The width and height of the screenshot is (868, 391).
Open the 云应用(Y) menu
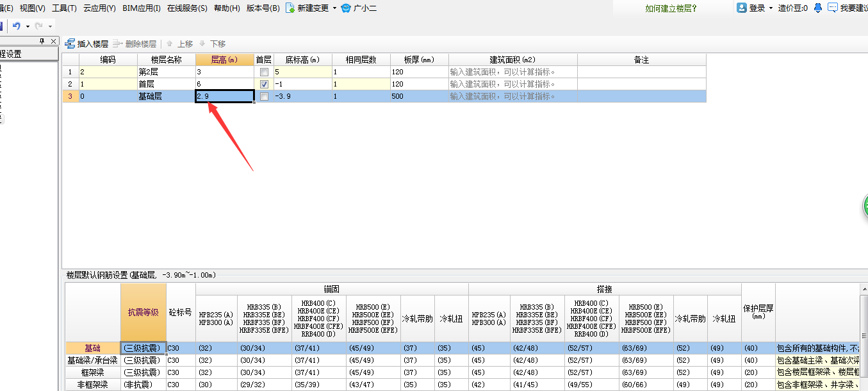(99, 8)
